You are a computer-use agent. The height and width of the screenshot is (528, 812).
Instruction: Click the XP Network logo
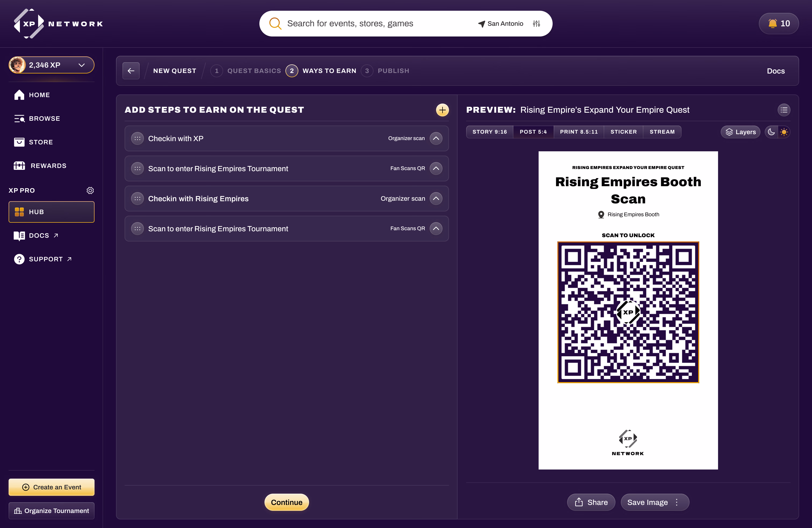[58, 24]
